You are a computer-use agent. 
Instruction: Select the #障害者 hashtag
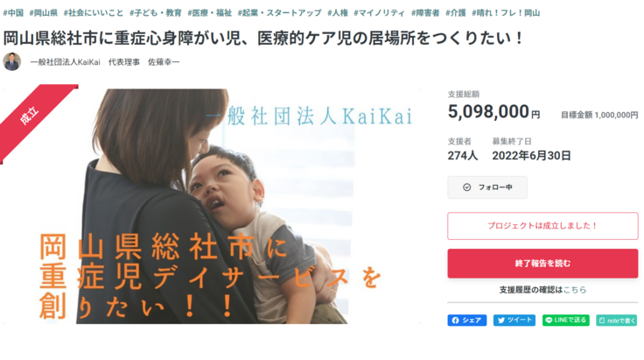425,13
